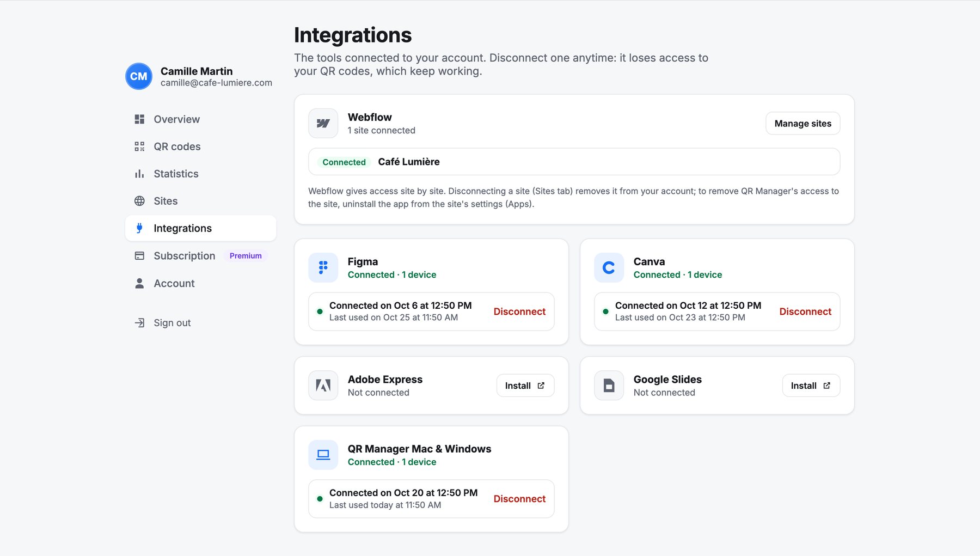980x556 pixels.
Task: Click the Café Lumière site name
Action: pos(409,162)
